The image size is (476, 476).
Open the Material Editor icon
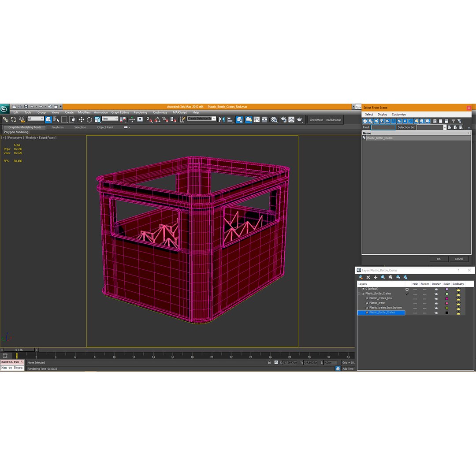tap(274, 119)
